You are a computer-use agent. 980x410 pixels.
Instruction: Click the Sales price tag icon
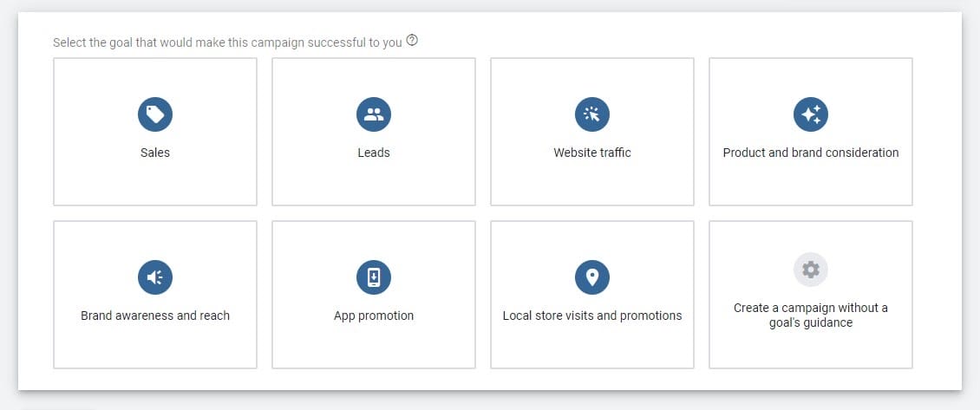[x=155, y=114]
